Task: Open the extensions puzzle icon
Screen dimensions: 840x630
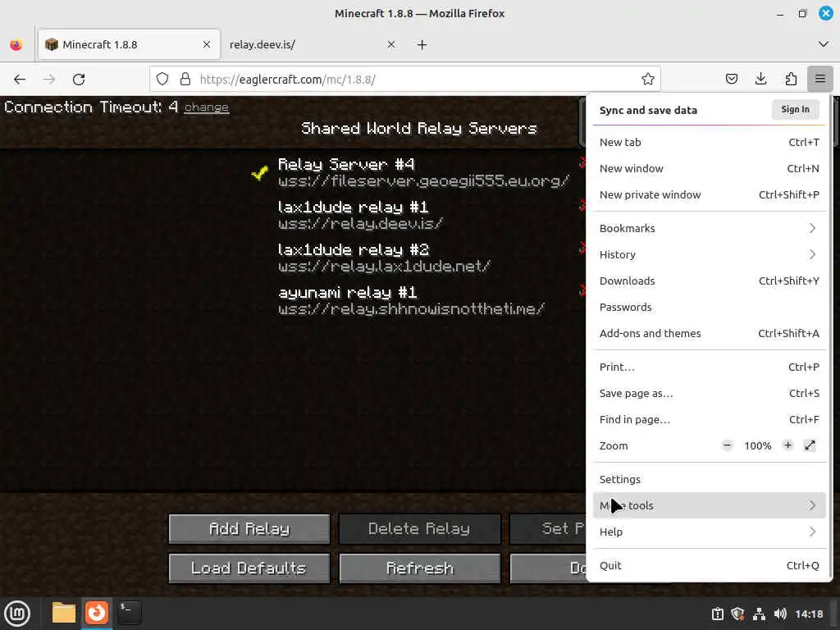Action: pos(791,80)
